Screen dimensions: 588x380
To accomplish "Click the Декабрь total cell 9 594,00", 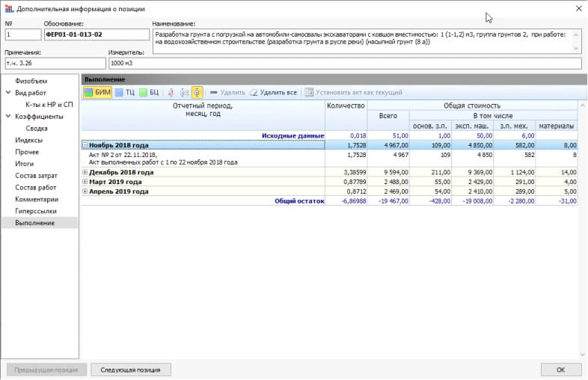I will (x=388, y=172).
